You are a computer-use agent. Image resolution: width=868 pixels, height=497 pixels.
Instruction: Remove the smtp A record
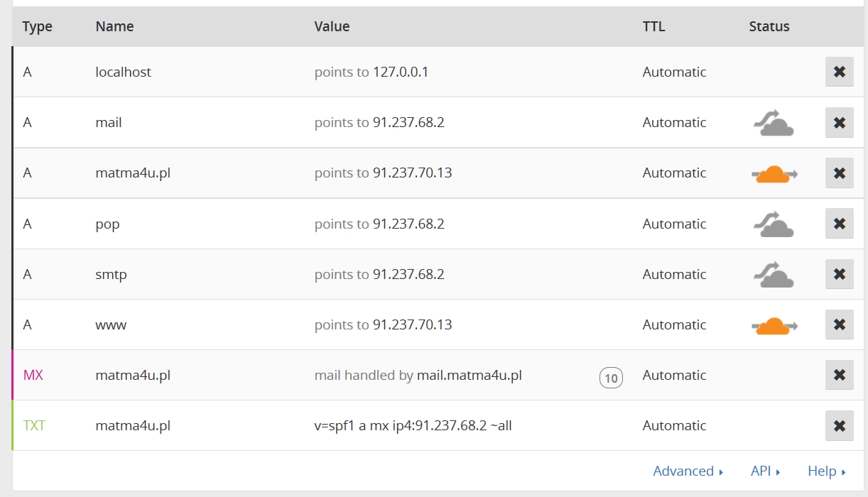pos(839,274)
